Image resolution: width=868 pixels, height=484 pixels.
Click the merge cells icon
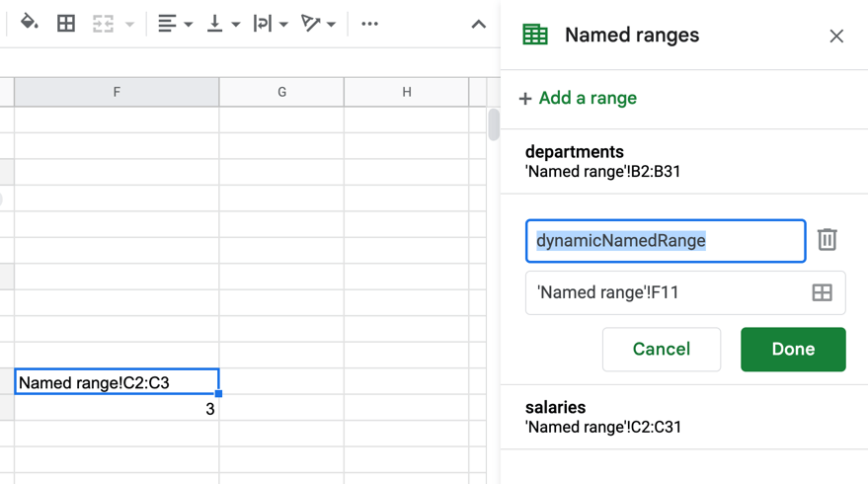coord(103,24)
